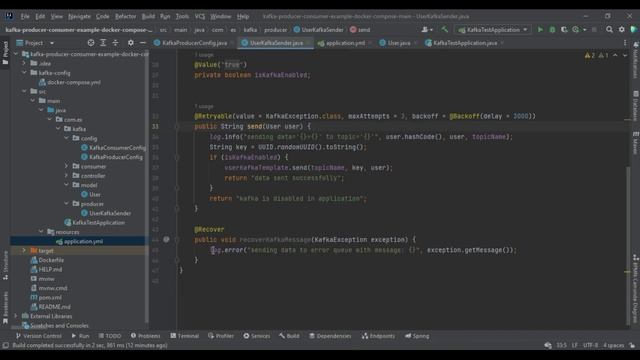Expand External Libraries node
Viewport: 640px width, 360px height.
point(16,316)
